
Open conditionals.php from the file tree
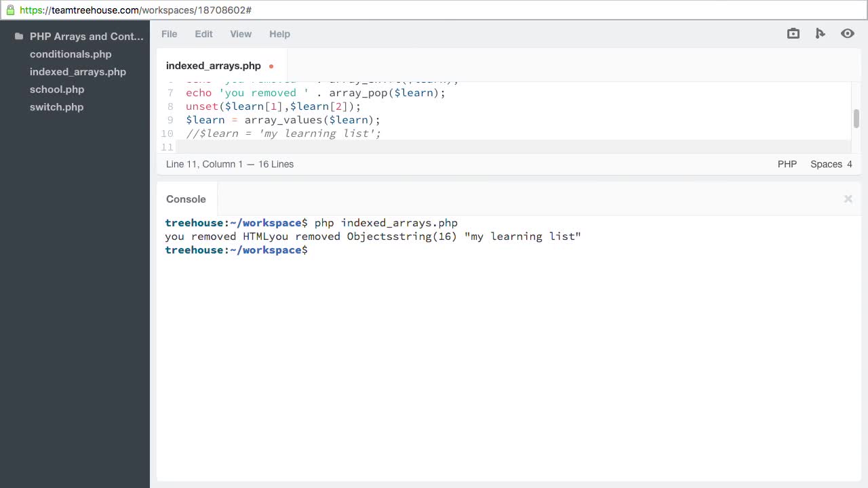[71, 54]
